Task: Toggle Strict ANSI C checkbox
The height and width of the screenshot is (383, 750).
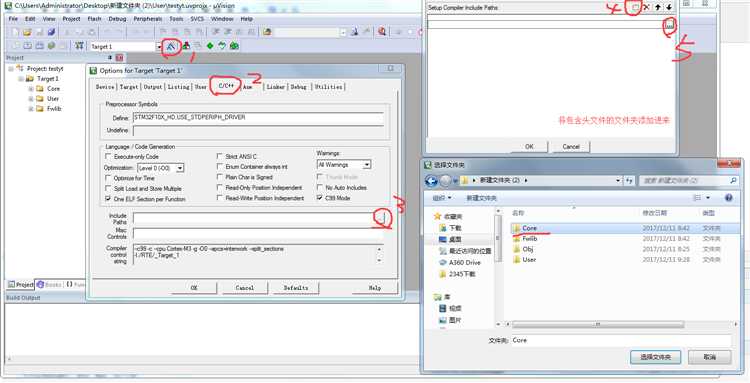Action: (x=220, y=156)
